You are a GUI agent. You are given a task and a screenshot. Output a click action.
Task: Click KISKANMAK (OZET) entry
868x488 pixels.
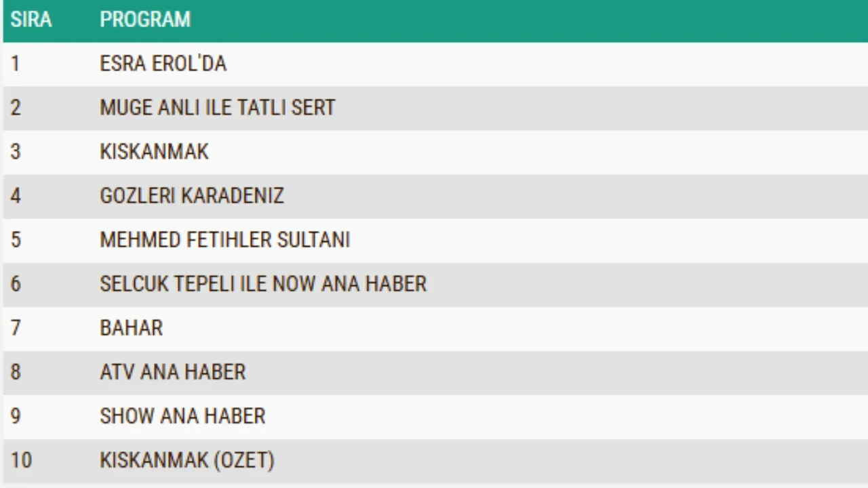coord(186,460)
